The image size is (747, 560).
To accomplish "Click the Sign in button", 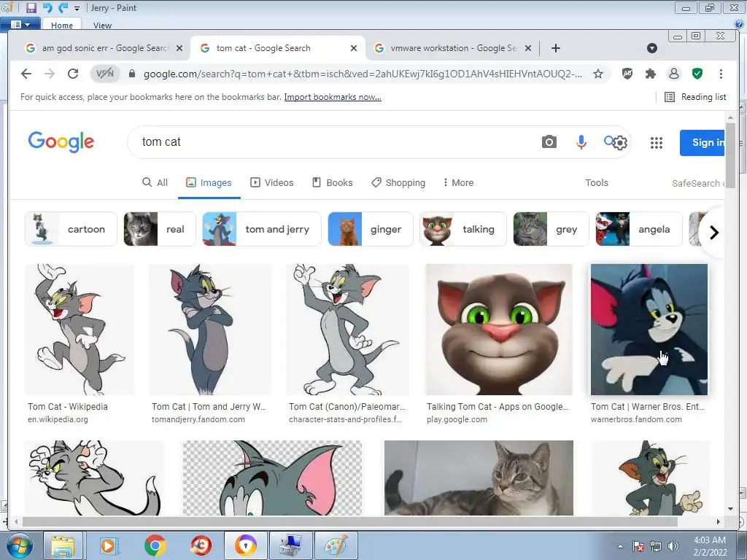I will (703, 142).
